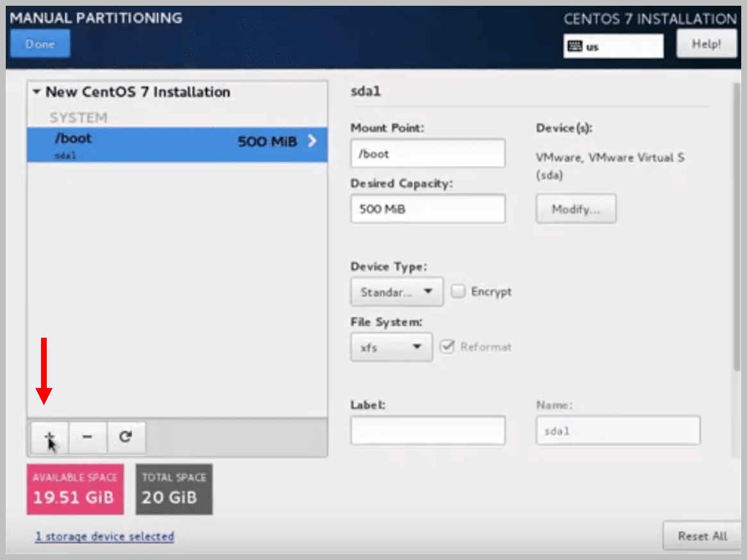Click the minus icon to remove the partition
Image resolution: width=747 pixels, height=560 pixels.
tap(87, 437)
